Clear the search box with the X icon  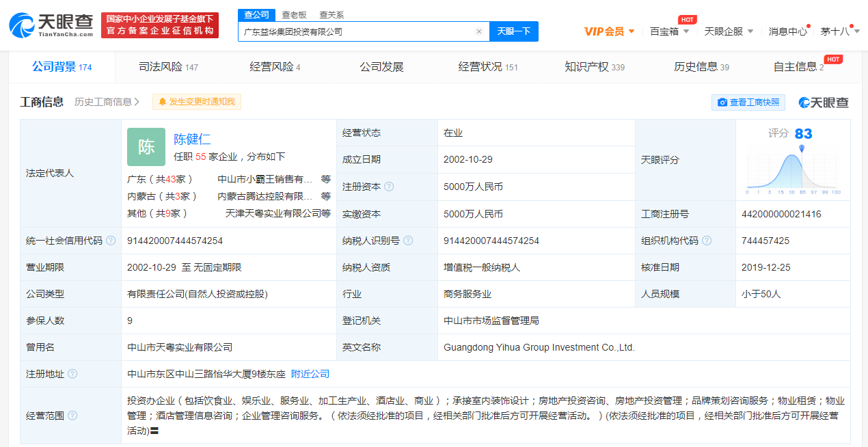[479, 31]
